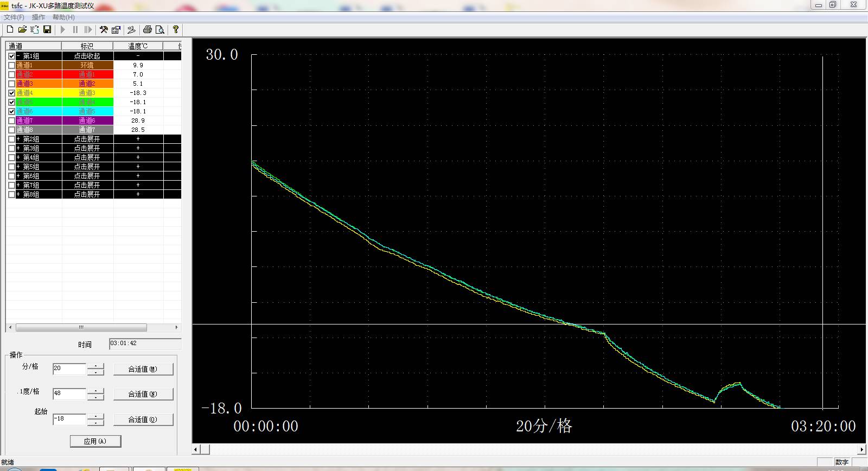Click the chart horizontal scrollbar right arrow
868x471 pixels.
pos(861,449)
